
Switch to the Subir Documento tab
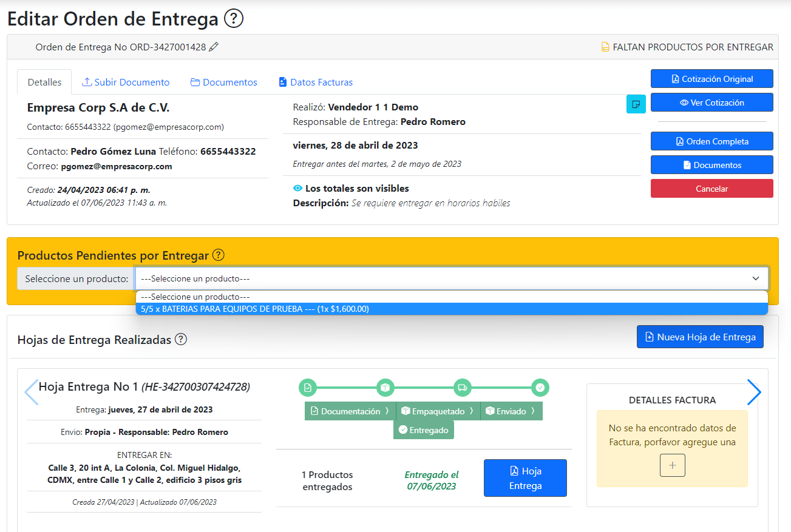(126, 82)
